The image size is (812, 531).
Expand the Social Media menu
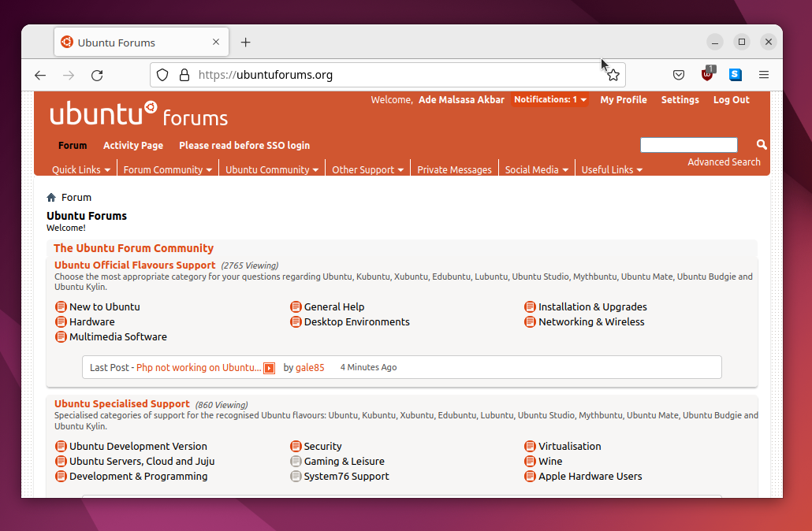[537, 169]
